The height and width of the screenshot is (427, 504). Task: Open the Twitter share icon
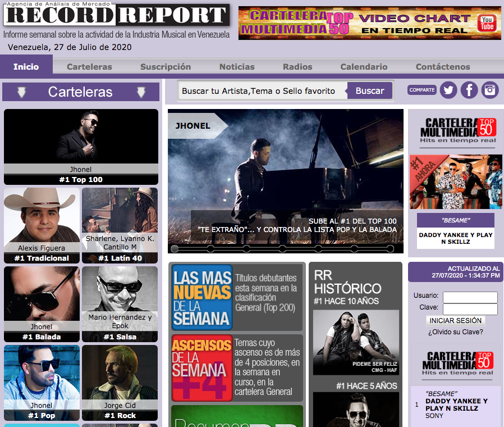(448, 90)
